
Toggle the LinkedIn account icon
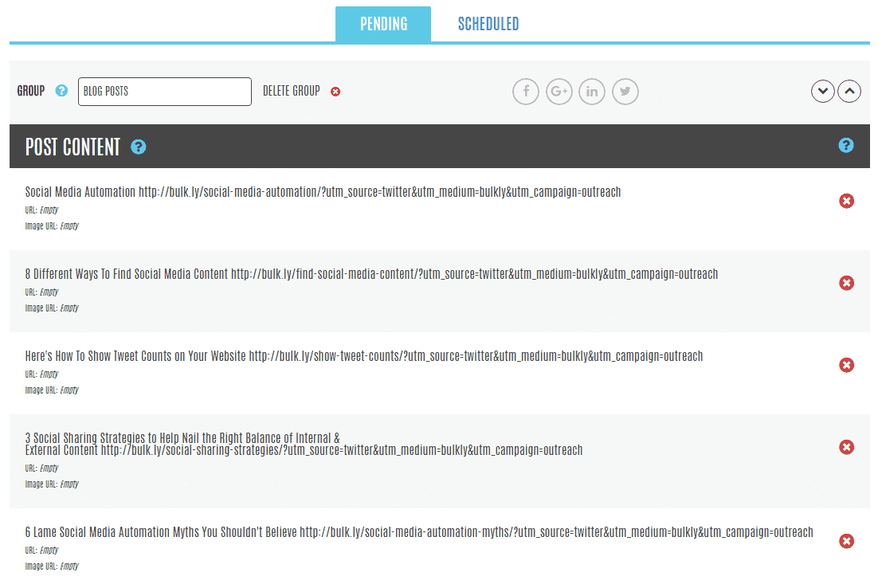click(x=592, y=92)
